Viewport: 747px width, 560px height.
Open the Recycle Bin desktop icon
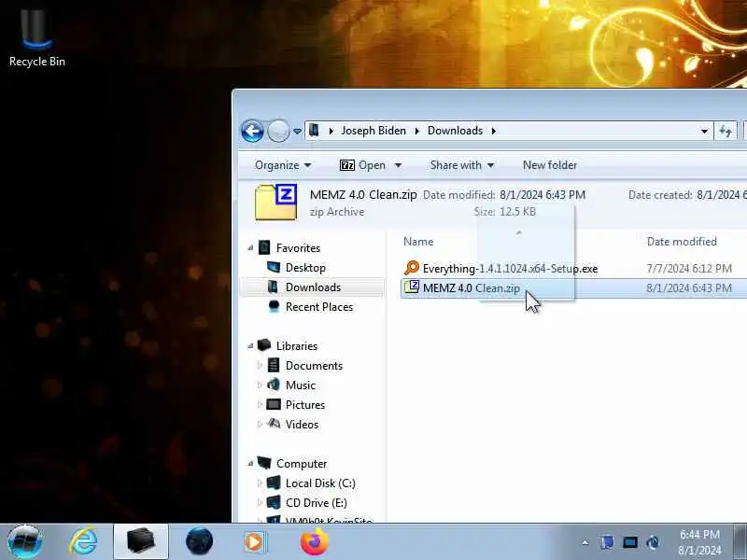click(36, 37)
